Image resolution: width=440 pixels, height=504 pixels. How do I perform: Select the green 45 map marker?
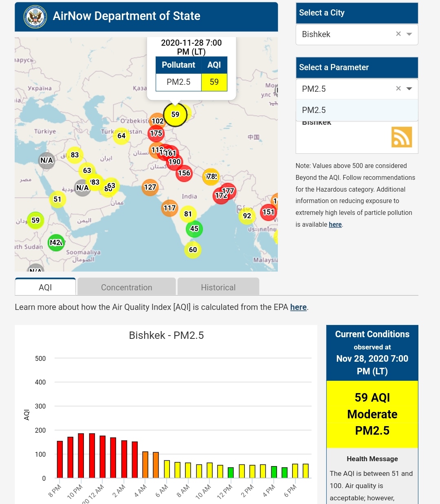[x=194, y=229]
